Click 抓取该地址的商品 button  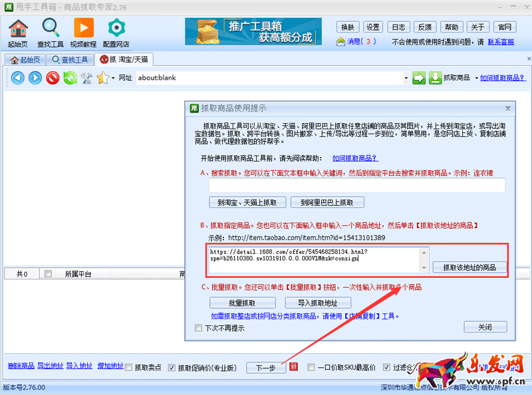coord(470,267)
